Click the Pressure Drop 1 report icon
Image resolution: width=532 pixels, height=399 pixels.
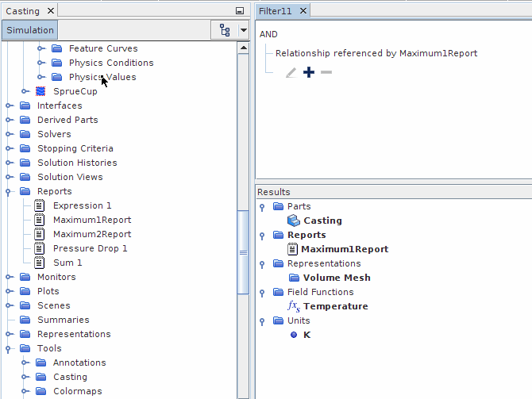coord(40,248)
